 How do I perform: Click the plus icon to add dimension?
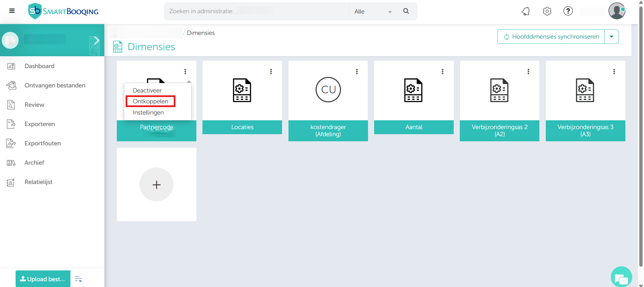[156, 185]
